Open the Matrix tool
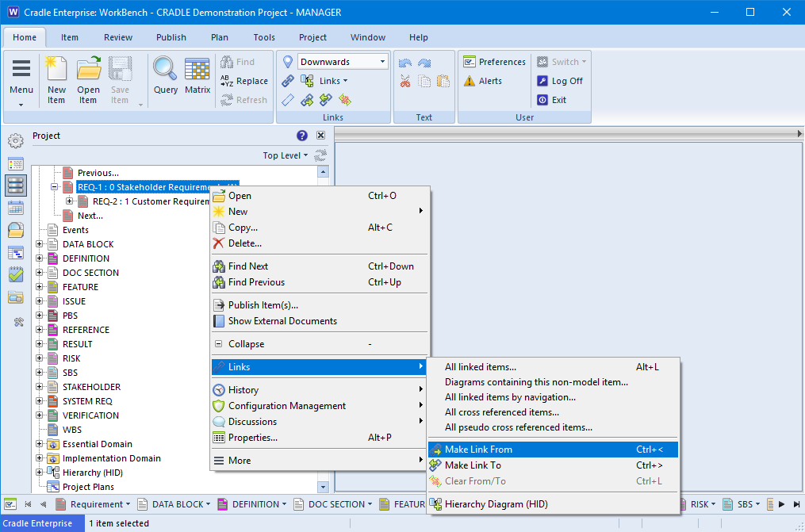The height and width of the screenshot is (532, 805). (196, 77)
